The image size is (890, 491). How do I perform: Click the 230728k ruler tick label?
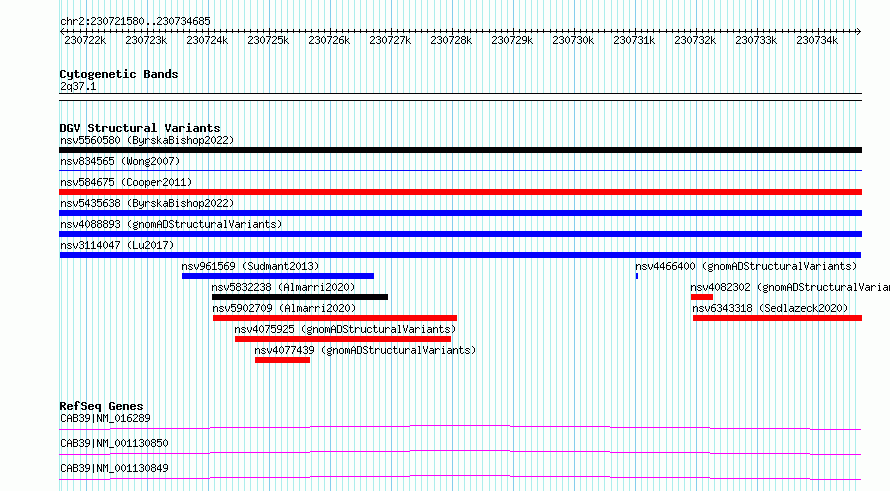point(451,40)
